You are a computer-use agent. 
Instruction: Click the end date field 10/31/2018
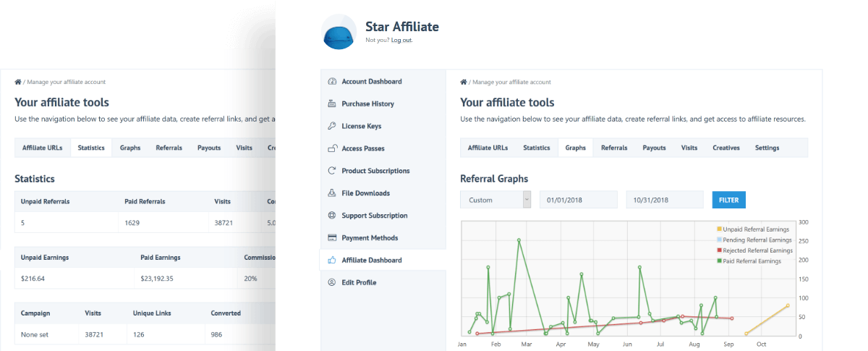(664, 200)
